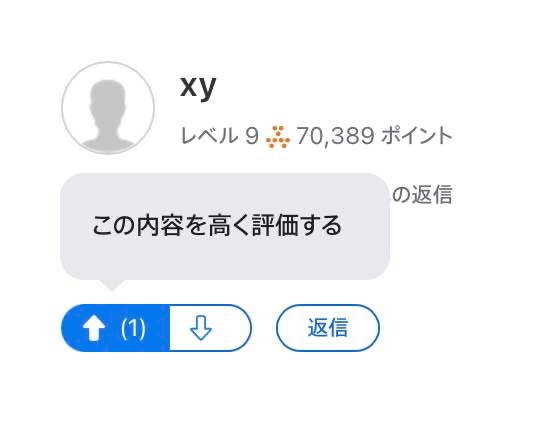Image resolution: width=556 pixels, height=430 pixels.
Task: Click the white up arrow in the blue pill
Action: (94, 328)
